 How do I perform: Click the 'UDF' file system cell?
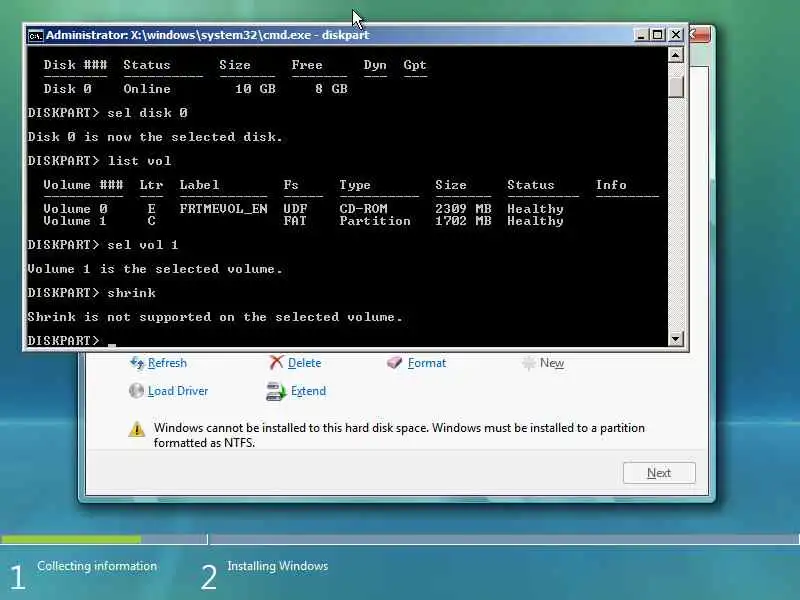click(x=295, y=209)
